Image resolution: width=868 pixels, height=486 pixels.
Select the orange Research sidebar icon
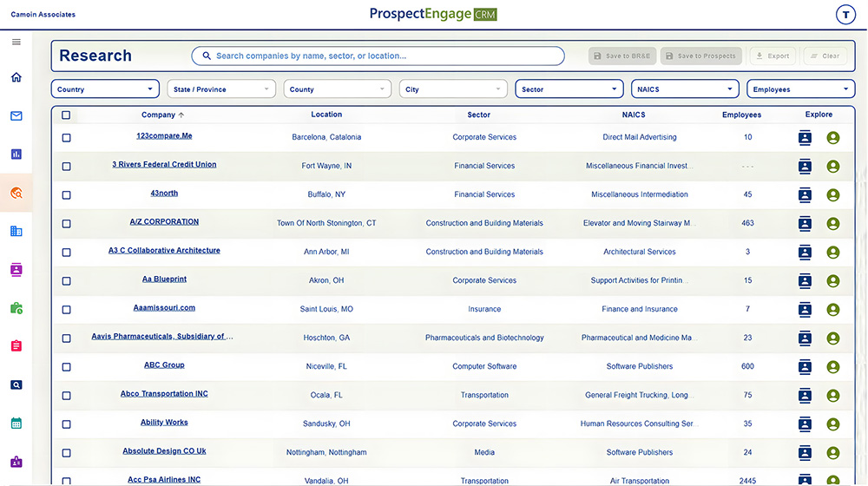point(16,193)
